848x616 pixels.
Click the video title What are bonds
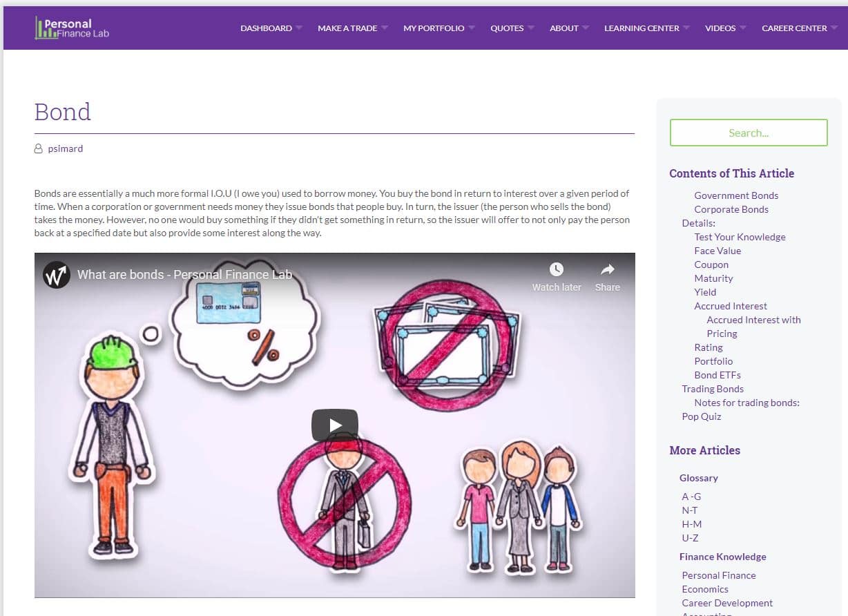coord(184,274)
